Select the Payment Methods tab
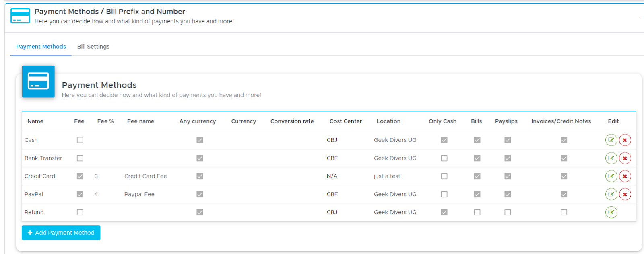The width and height of the screenshot is (644, 254). click(x=41, y=47)
